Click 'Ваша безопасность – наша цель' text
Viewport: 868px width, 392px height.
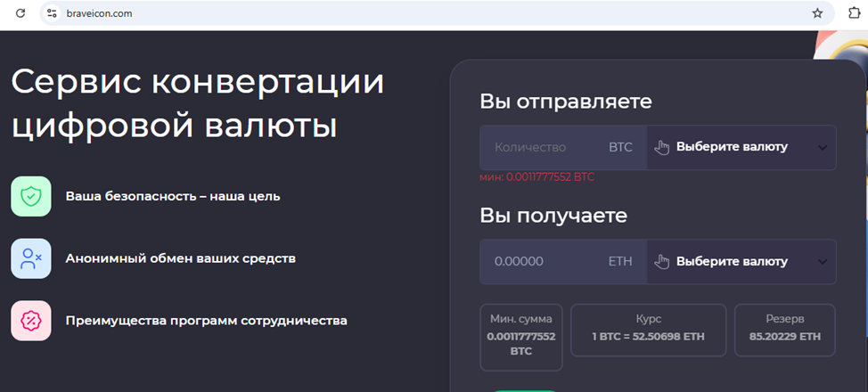pyautogui.click(x=173, y=197)
